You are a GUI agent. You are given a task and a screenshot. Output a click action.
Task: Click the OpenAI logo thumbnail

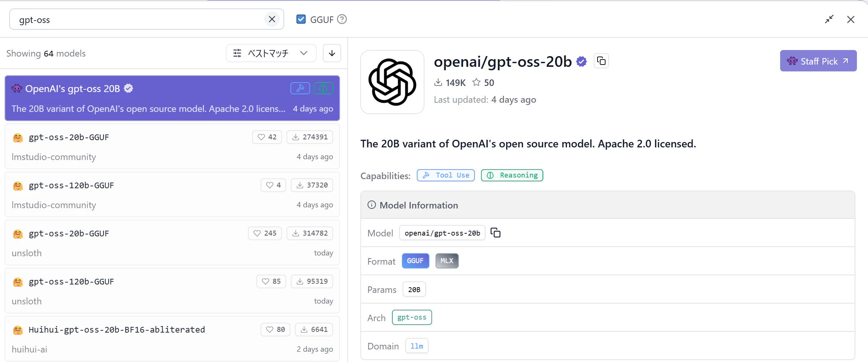[392, 82]
